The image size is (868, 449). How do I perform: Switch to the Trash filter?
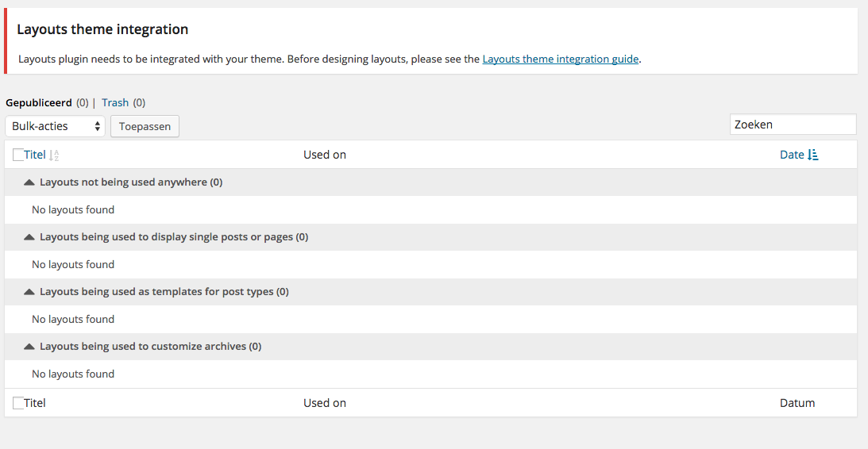coord(115,103)
